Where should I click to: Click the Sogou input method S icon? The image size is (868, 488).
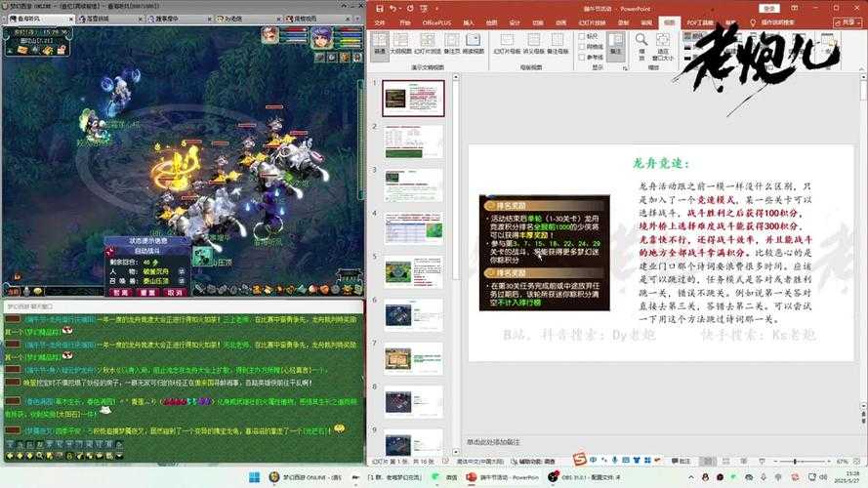click(x=580, y=459)
